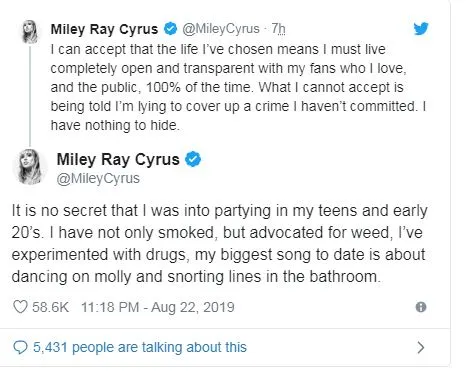Open the '7h' timestamp link
The width and height of the screenshot is (472, 371).
click(x=278, y=29)
